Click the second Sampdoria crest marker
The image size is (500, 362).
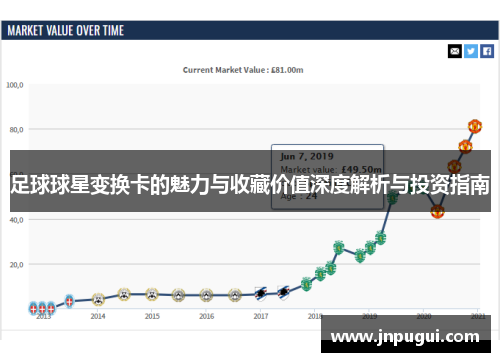(283, 293)
